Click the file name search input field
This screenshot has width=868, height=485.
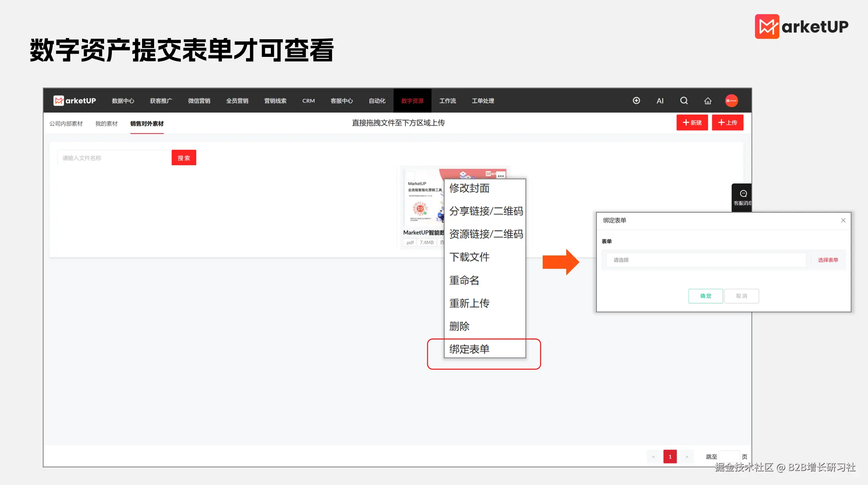coord(114,158)
